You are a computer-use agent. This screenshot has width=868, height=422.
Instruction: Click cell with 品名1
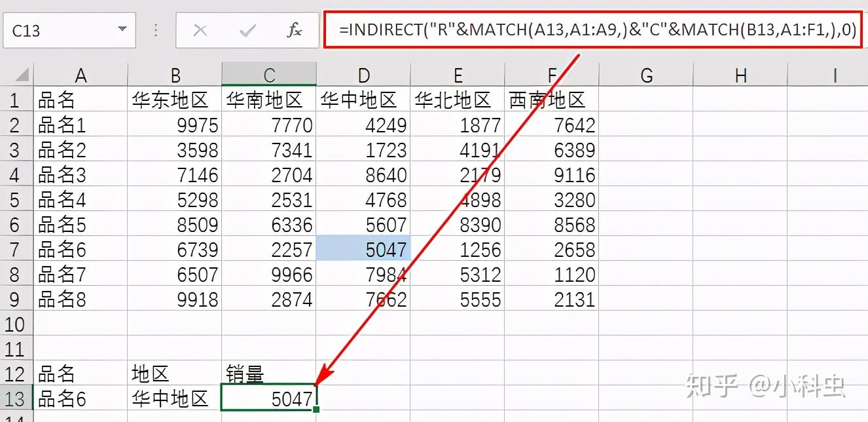81,125
